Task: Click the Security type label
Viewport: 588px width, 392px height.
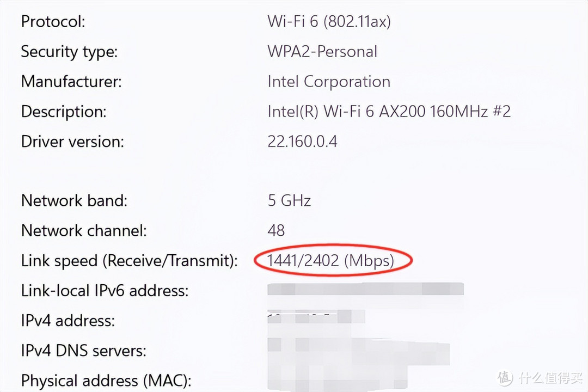Action: click(x=69, y=51)
